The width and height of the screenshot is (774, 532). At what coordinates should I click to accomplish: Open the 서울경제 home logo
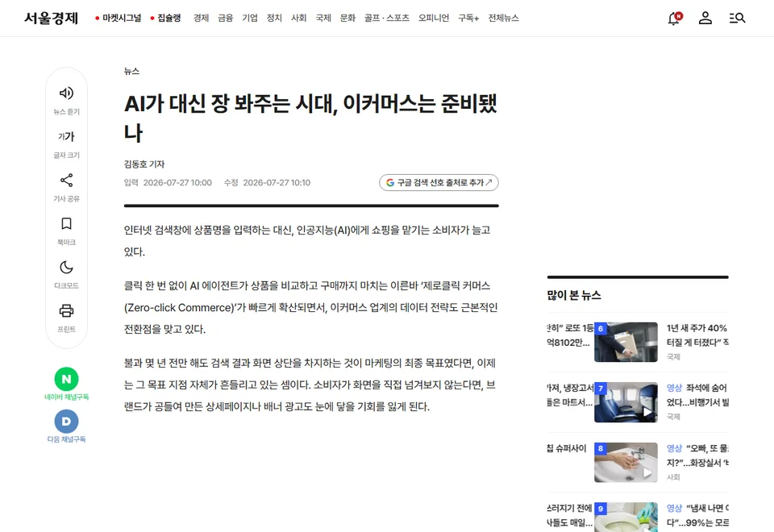(52, 19)
